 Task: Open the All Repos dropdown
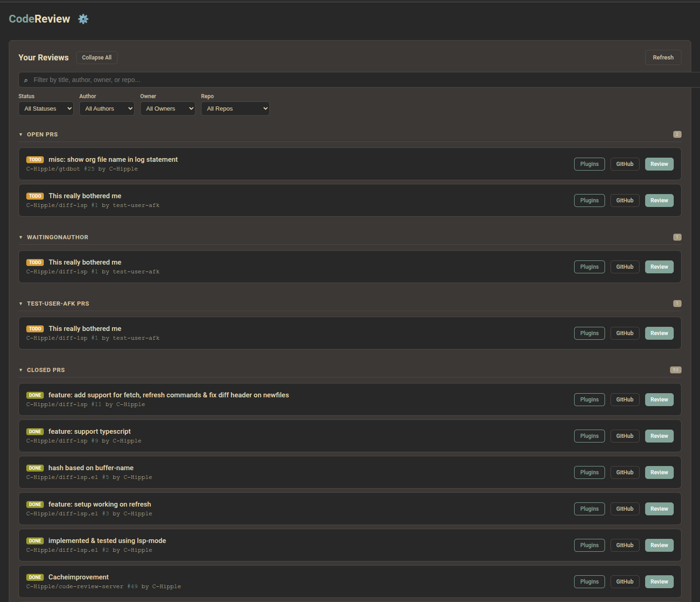(235, 109)
